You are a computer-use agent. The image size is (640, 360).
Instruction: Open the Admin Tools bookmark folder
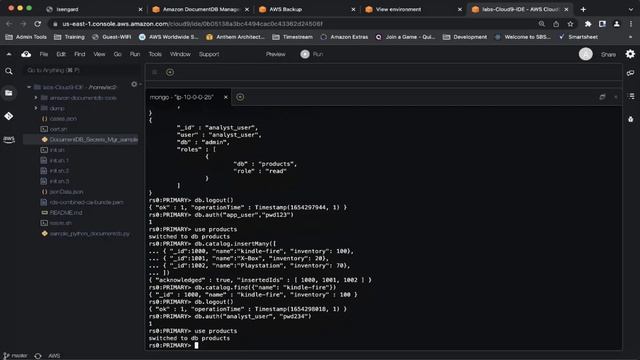[26, 37]
